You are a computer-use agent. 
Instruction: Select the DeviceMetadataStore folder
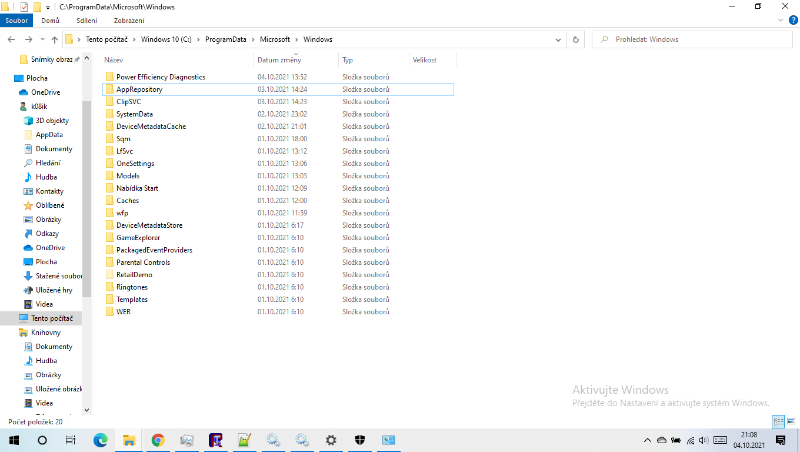click(x=149, y=225)
